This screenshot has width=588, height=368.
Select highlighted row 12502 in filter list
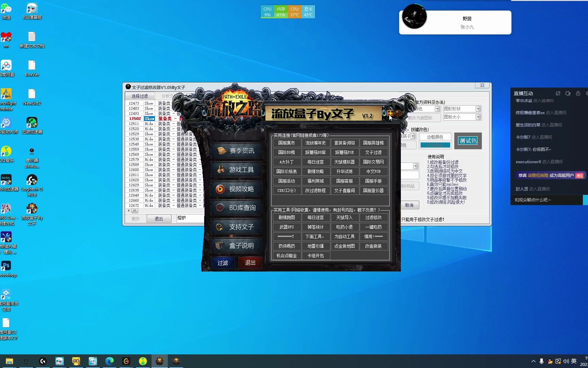click(164, 119)
